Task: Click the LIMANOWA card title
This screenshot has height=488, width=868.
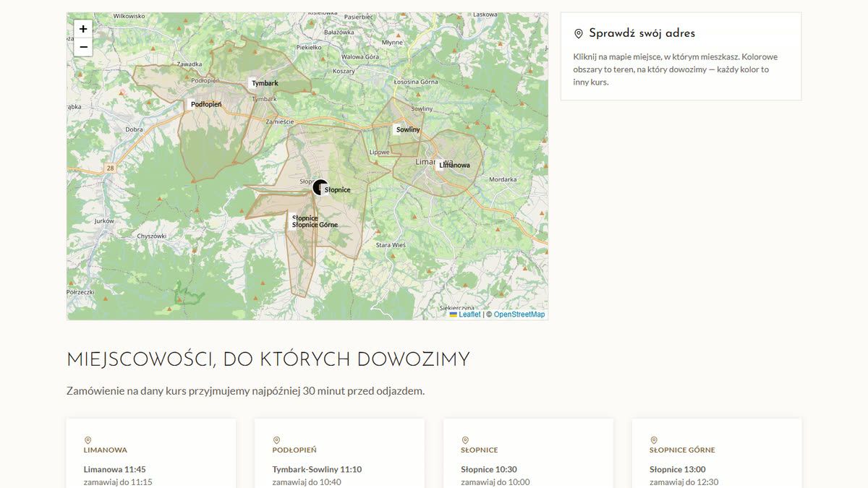Action: click(106, 450)
